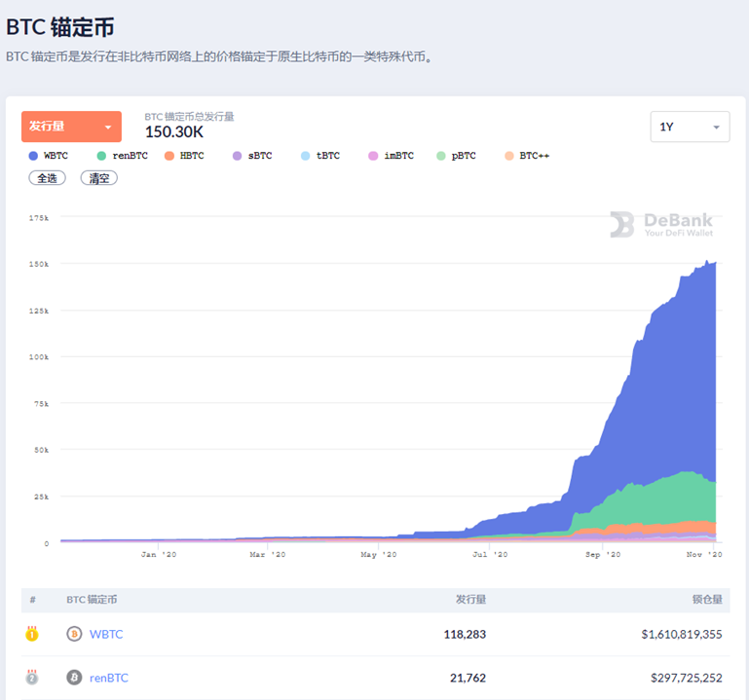The height and width of the screenshot is (700, 749).
Task: Click the green renBTC area in chart
Action: (669, 499)
